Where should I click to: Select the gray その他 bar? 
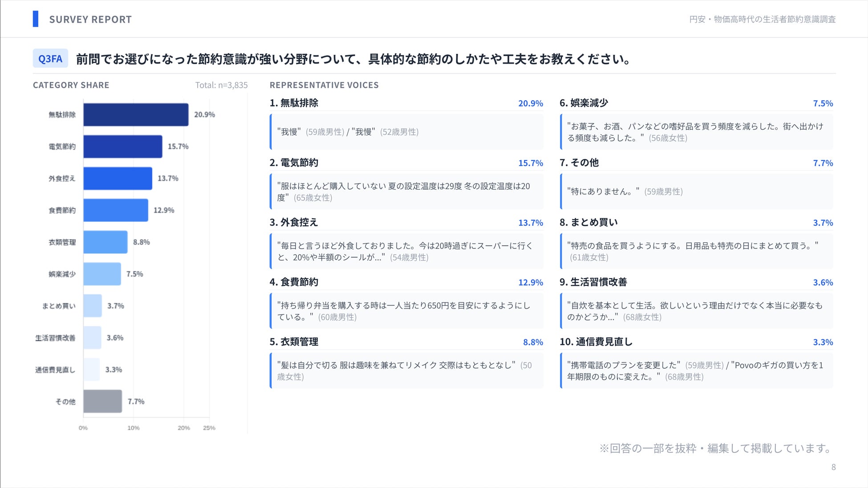pyautogui.click(x=102, y=401)
